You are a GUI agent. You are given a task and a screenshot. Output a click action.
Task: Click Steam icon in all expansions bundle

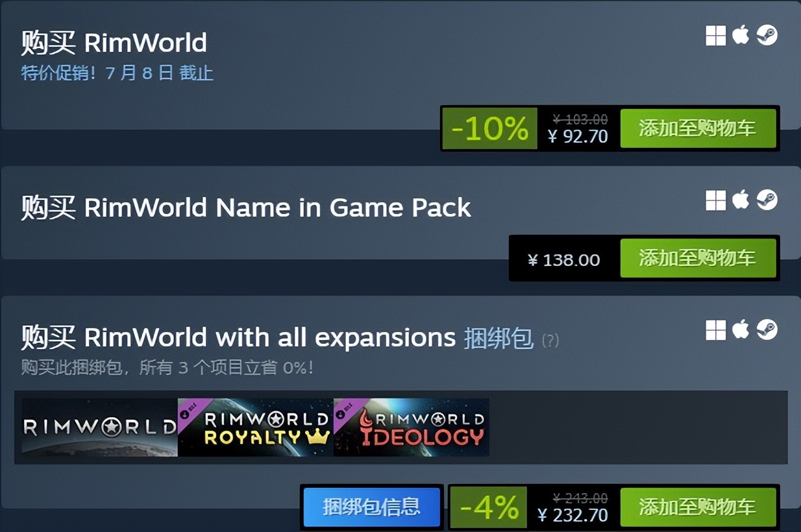pos(767,330)
